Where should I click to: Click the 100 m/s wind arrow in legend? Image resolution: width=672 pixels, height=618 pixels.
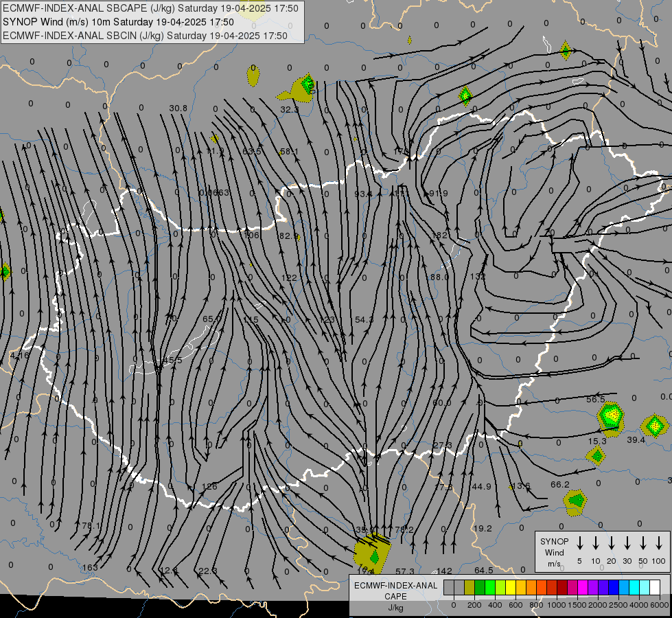coord(659,543)
